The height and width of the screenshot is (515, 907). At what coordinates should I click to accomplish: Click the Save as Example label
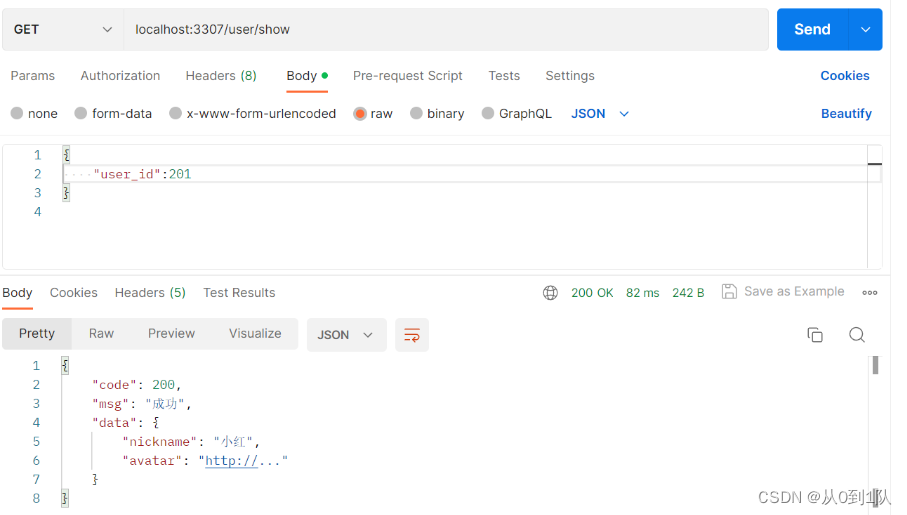click(794, 292)
